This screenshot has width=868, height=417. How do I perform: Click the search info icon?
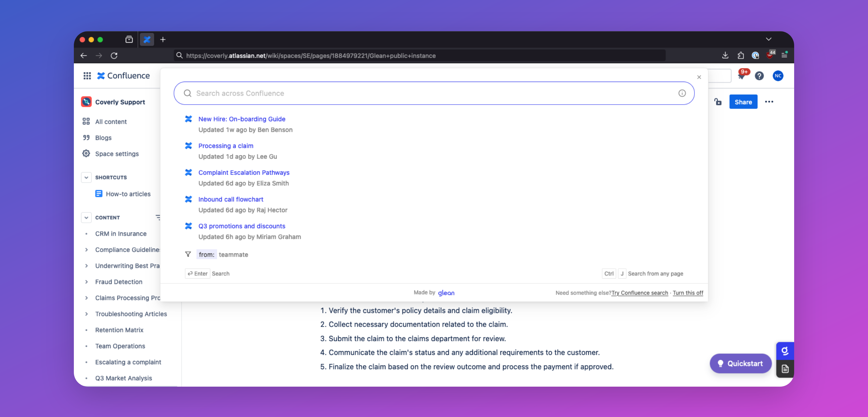tap(682, 94)
